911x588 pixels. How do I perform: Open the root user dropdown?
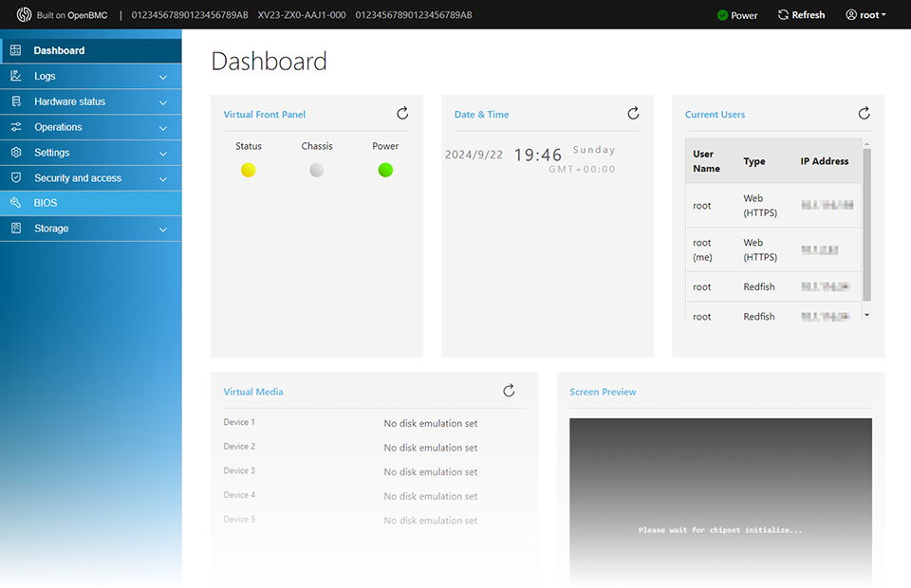(x=865, y=15)
